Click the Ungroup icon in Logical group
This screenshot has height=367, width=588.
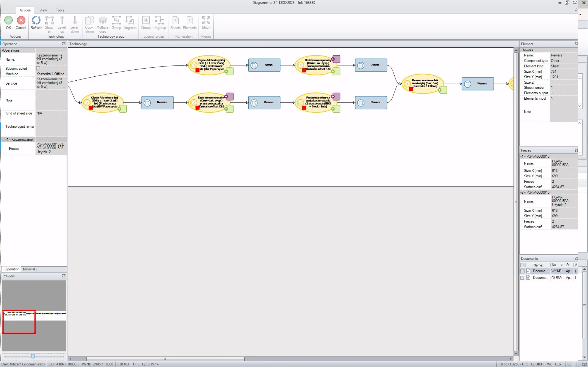tap(160, 21)
